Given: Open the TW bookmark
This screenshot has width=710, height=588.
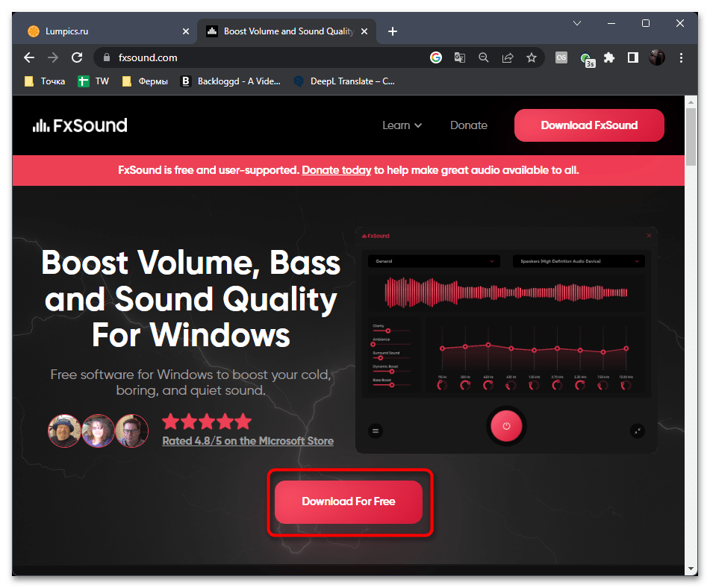Looking at the screenshot, I should pyautogui.click(x=93, y=81).
